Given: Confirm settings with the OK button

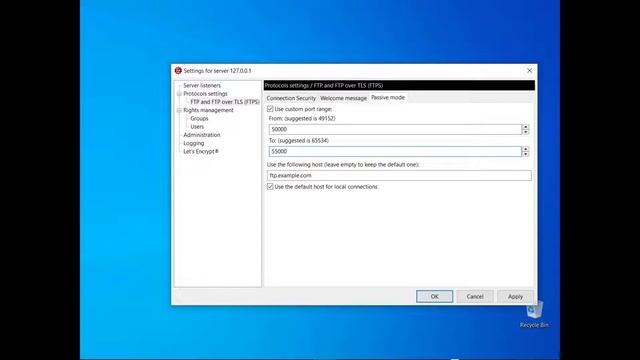Looking at the screenshot, I should tap(434, 296).
